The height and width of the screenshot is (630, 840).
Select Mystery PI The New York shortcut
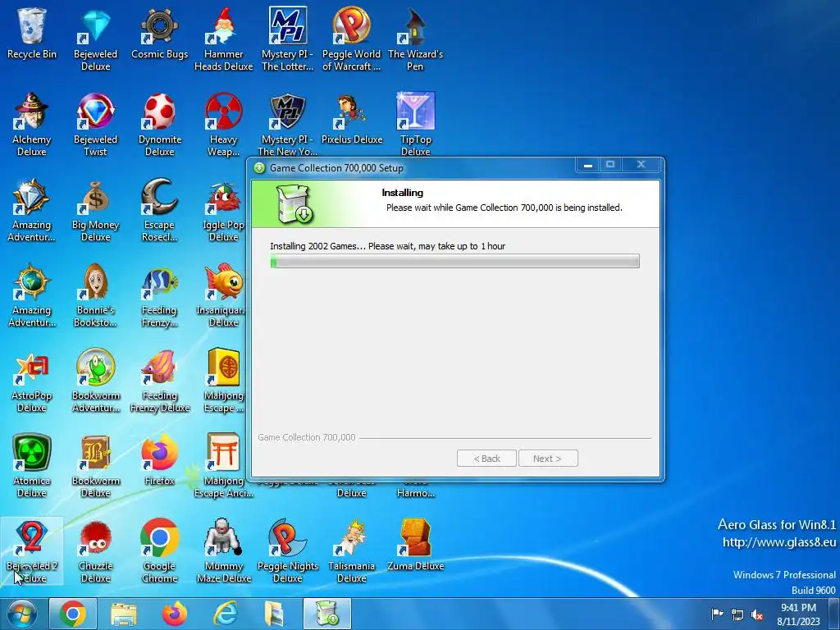click(288, 125)
